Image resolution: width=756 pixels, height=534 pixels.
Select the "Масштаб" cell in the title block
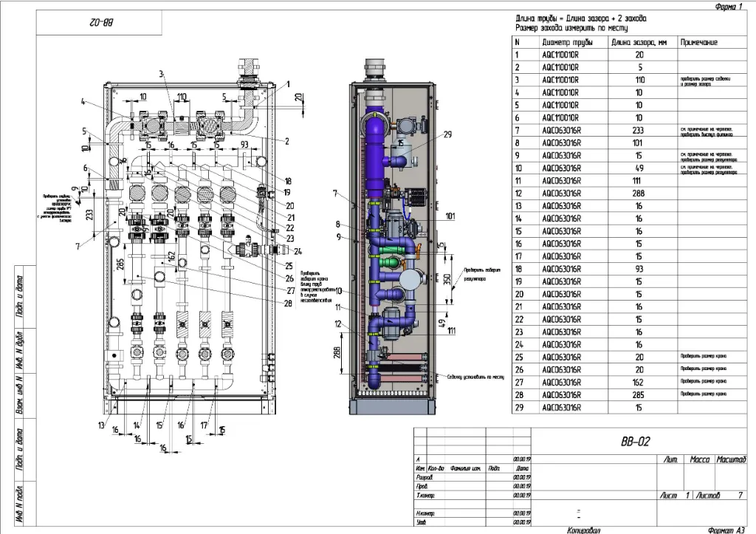pos(732,460)
